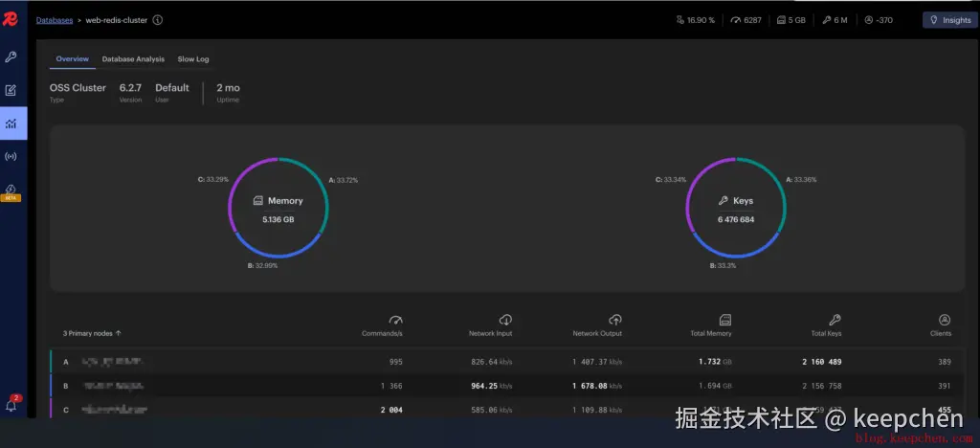Click the key icon inside Keys donut
The width and height of the screenshot is (980, 448).
coord(724,201)
